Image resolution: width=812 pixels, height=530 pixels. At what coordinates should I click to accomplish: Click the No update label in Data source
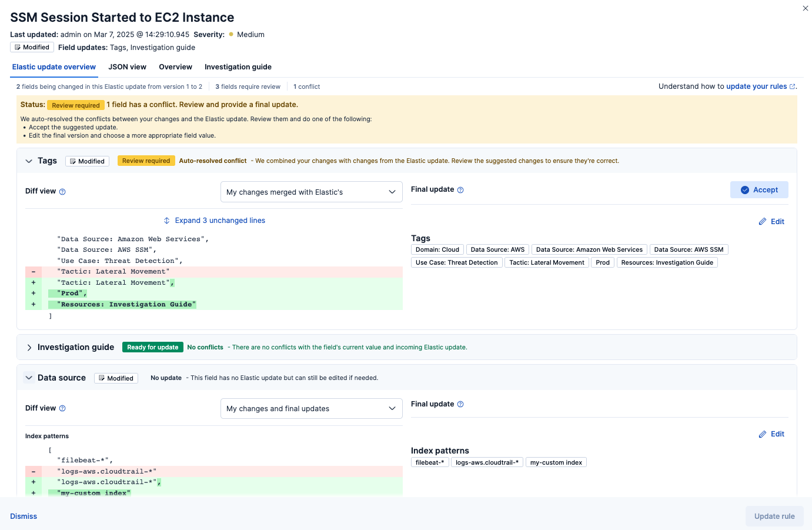tap(166, 378)
